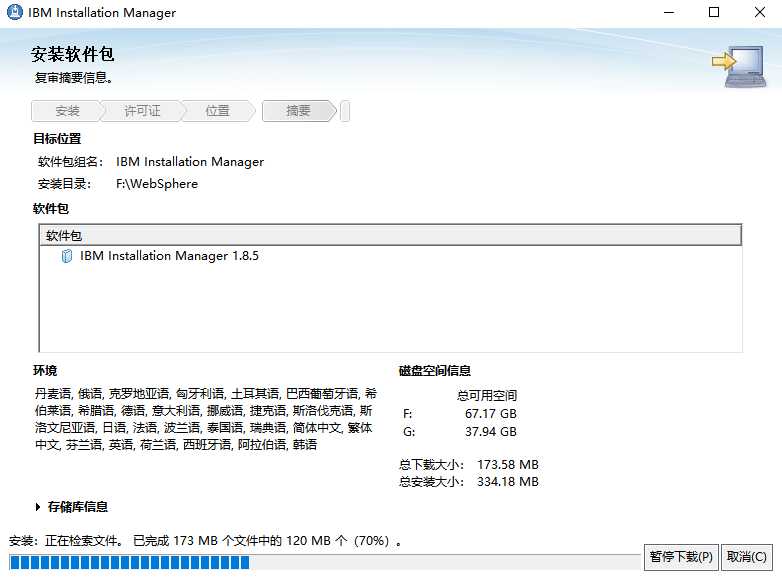Click total download size 173.58 MB
Screen dimensions: 782x582
[x=508, y=464]
